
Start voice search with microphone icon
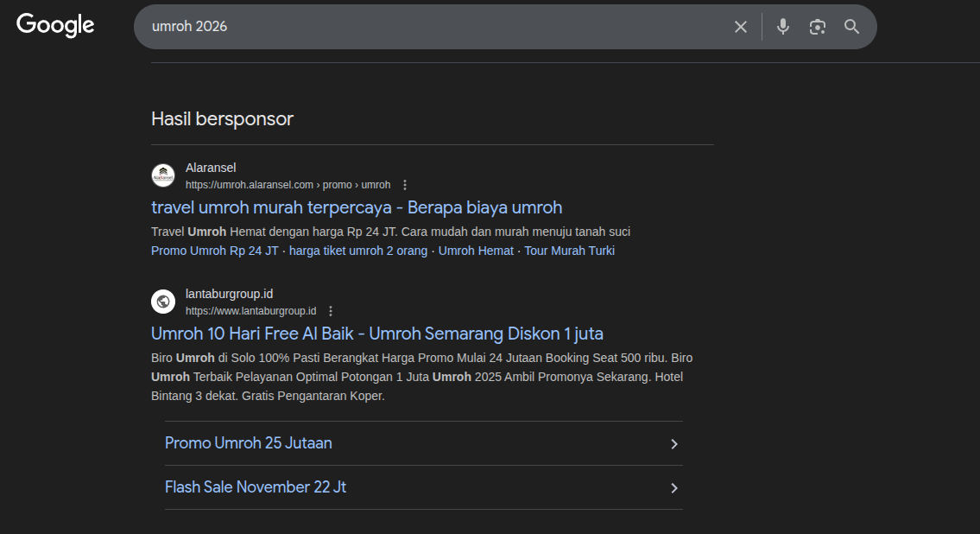[x=782, y=27]
